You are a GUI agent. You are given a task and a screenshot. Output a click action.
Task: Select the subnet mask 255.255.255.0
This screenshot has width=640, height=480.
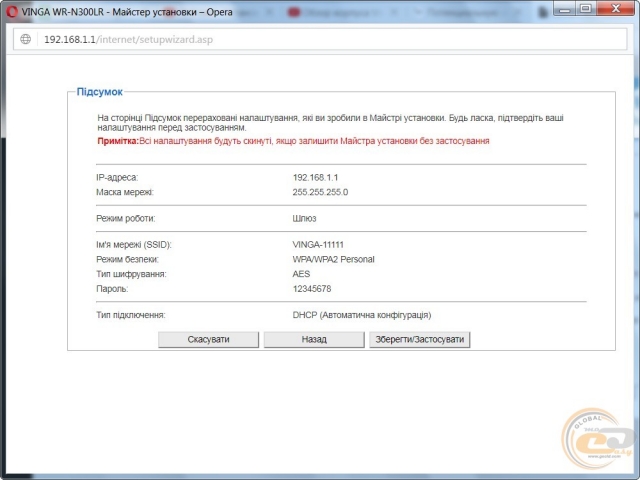coord(320,192)
